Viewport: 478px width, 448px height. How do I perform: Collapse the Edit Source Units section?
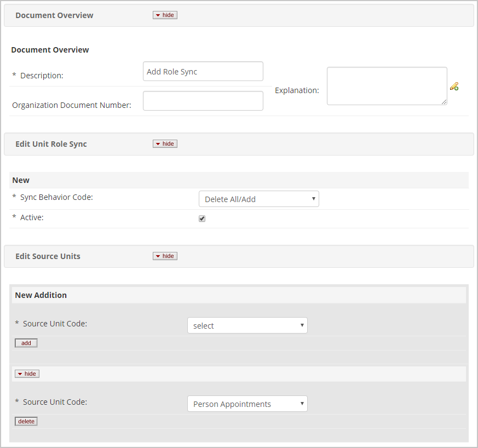[x=165, y=256]
